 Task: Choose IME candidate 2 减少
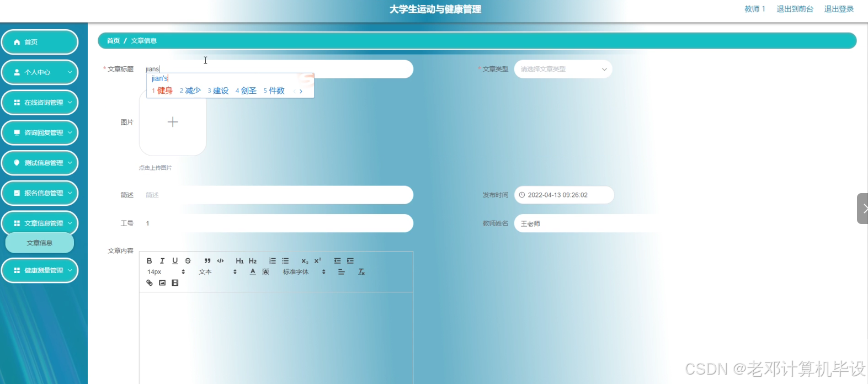[x=190, y=90]
